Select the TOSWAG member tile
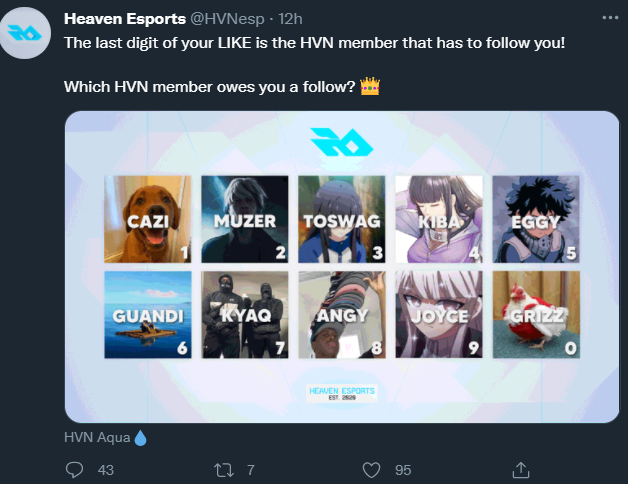The height and width of the screenshot is (484, 628). point(342,219)
